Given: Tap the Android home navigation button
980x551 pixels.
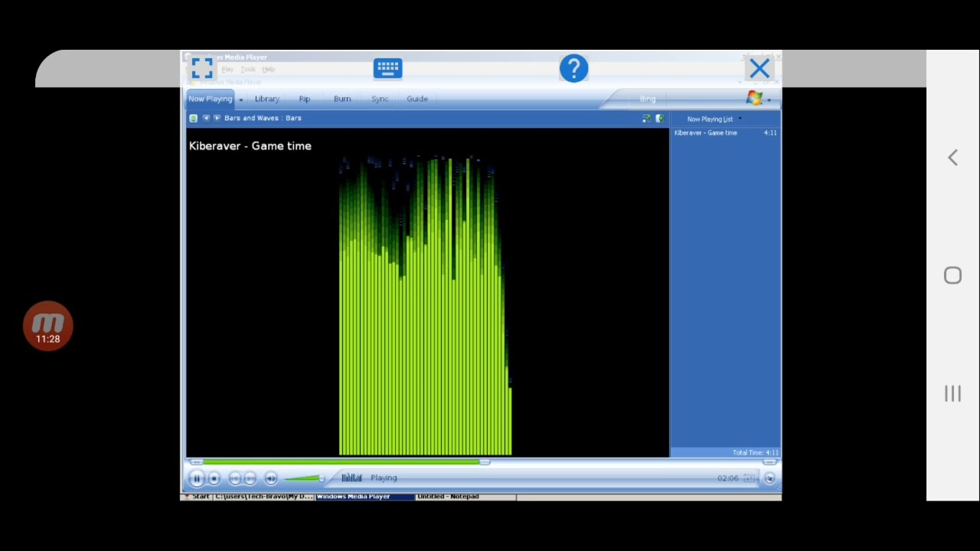Looking at the screenshot, I should coord(952,275).
